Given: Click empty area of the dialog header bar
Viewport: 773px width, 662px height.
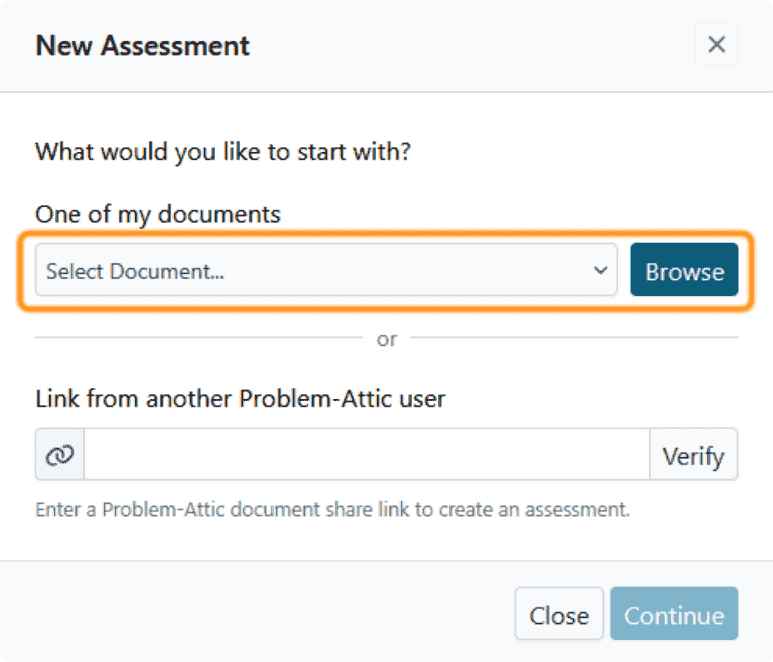Looking at the screenshot, I should pyautogui.click(x=470, y=46).
